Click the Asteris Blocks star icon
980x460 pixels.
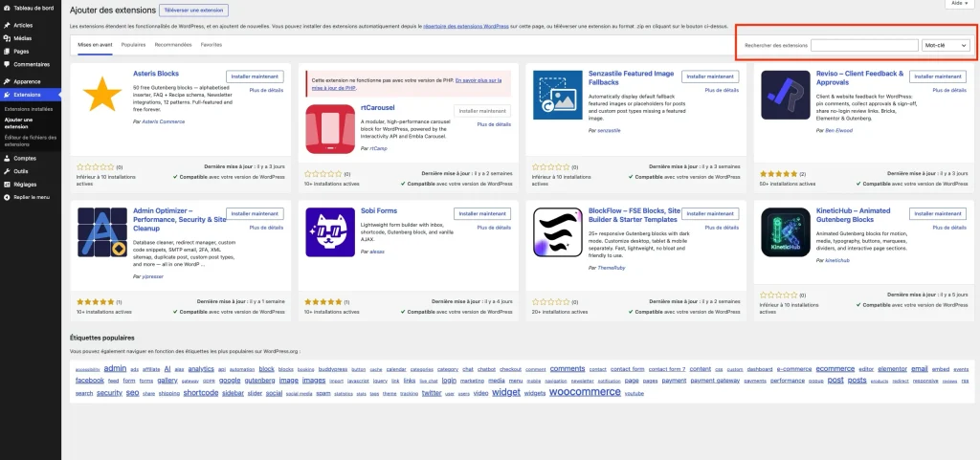tap(102, 95)
